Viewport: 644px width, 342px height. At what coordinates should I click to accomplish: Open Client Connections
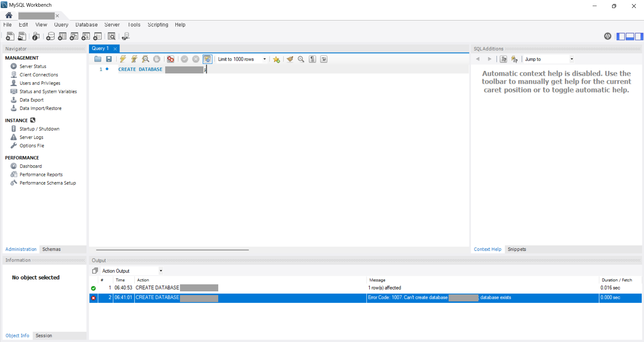pyautogui.click(x=39, y=75)
